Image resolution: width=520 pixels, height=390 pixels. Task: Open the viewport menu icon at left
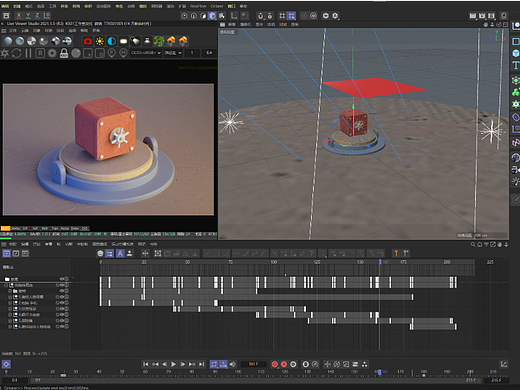[x=222, y=24]
